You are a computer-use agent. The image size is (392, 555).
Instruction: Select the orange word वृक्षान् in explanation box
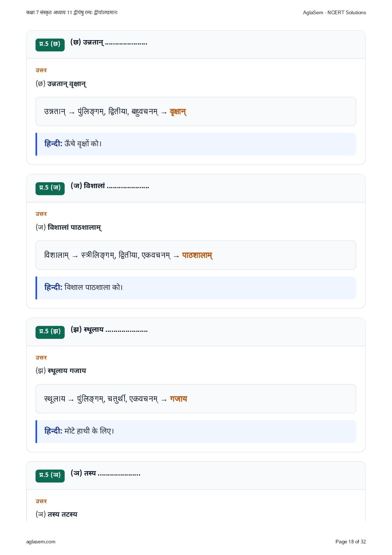click(178, 112)
